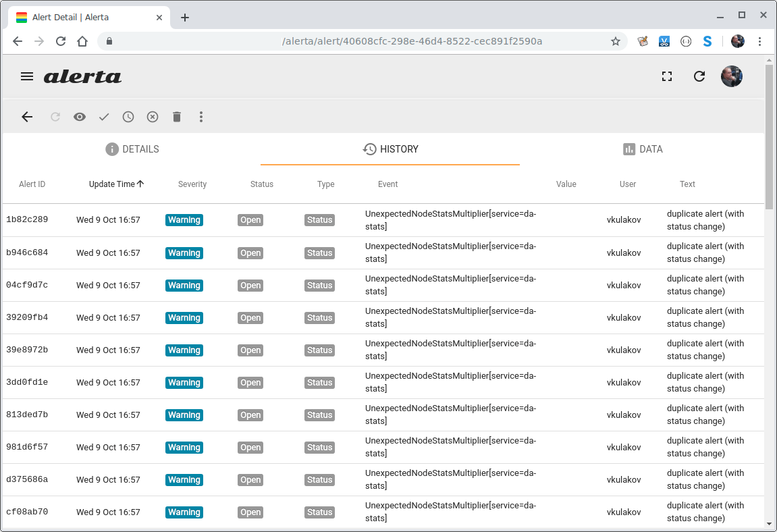This screenshot has width=777, height=532.
Task: Shelve the alert using the clock icon
Action: click(128, 117)
